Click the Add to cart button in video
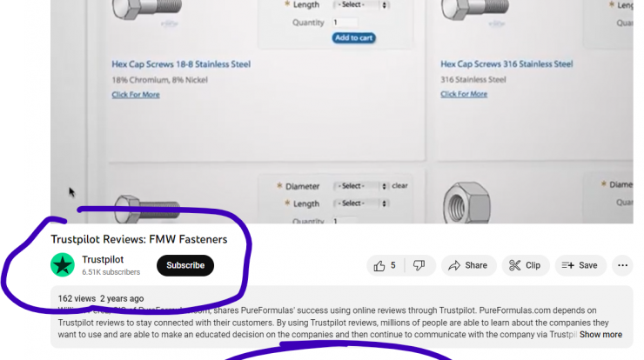 pyautogui.click(x=353, y=37)
